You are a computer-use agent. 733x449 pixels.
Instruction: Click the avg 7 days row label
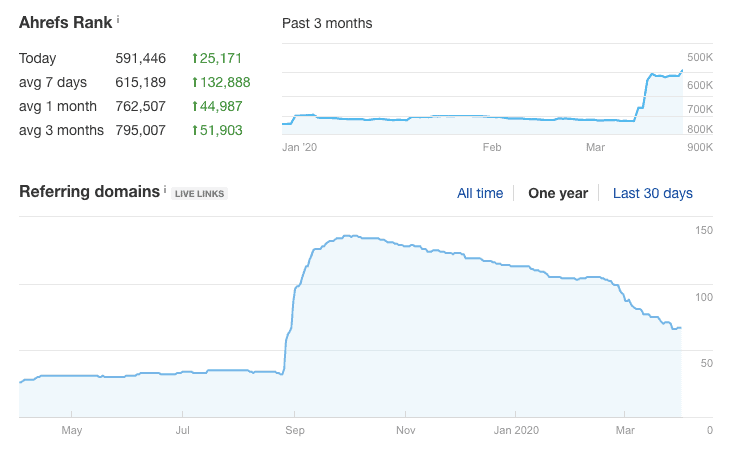pos(53,82)
